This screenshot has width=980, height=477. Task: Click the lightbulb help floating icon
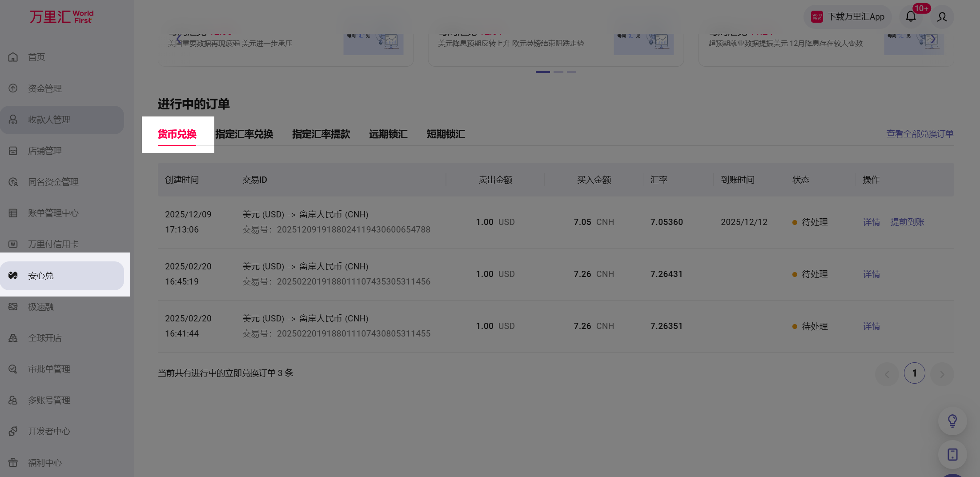click(x=952, y=421)
